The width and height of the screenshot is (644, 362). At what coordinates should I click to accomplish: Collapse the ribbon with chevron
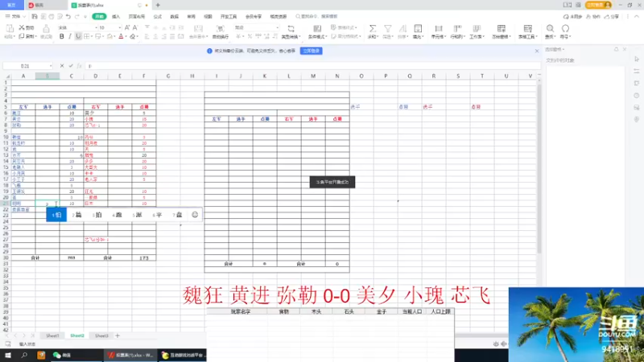click(637, 16)
